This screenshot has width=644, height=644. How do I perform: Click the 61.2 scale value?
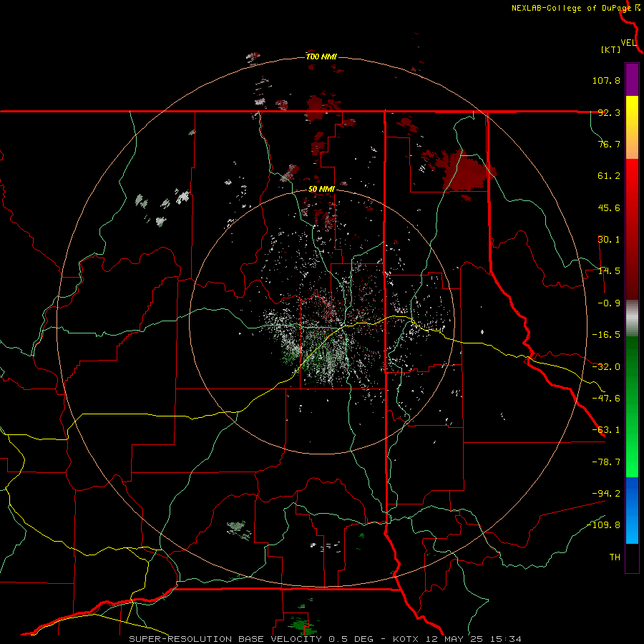(609, 176)
